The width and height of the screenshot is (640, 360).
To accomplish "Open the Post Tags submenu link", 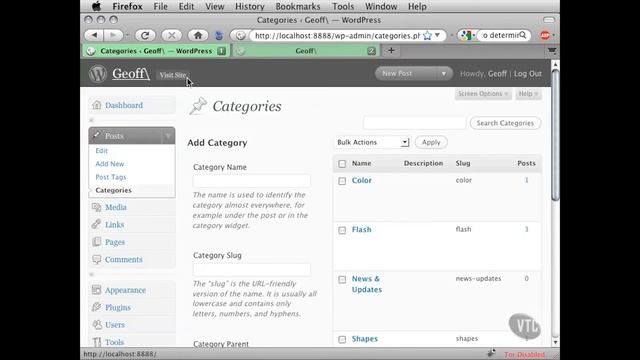I will [111, 177].
